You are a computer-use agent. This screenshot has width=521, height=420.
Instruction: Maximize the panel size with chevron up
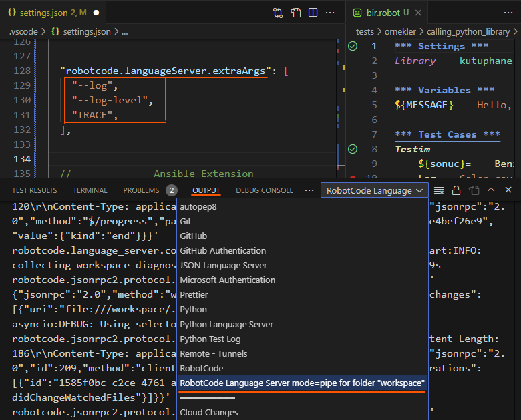(491, 190)
